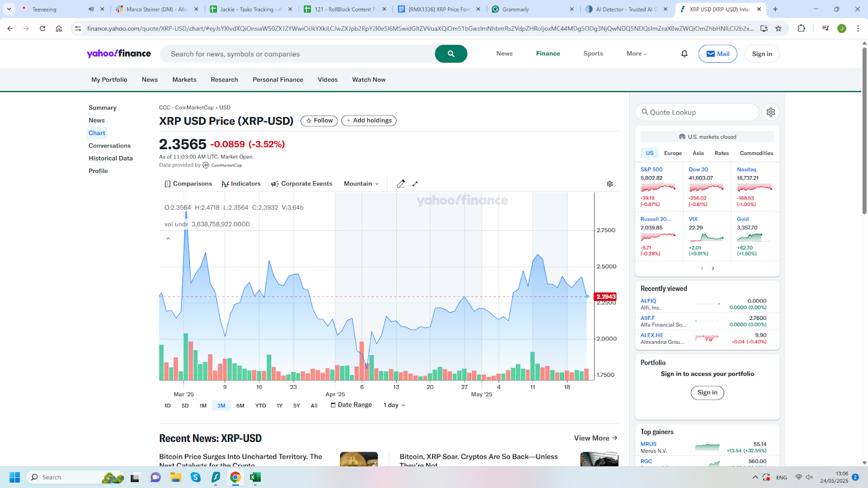The image size is (868, 488).
Task: Select the 1M range
Action: tap(203, 406)
